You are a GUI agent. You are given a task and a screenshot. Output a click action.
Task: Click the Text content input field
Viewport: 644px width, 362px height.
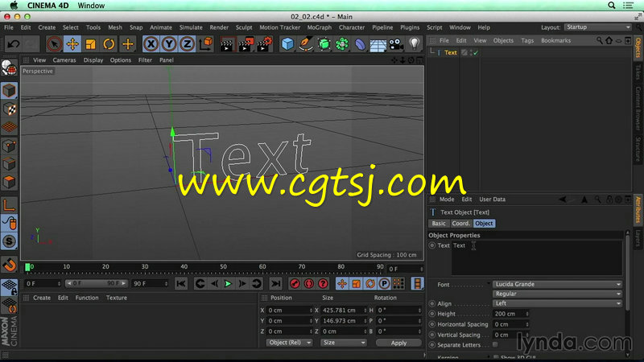537,257
